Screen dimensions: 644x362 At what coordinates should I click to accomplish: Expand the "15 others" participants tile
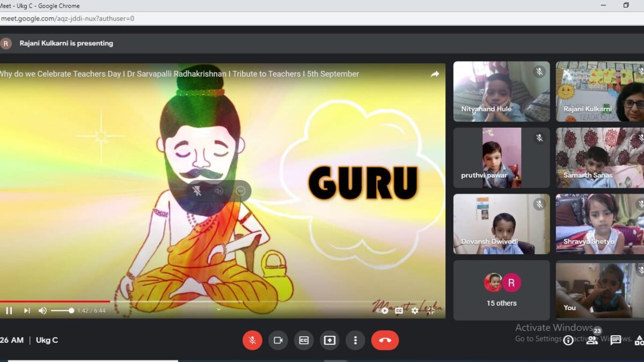click(501, 290)
